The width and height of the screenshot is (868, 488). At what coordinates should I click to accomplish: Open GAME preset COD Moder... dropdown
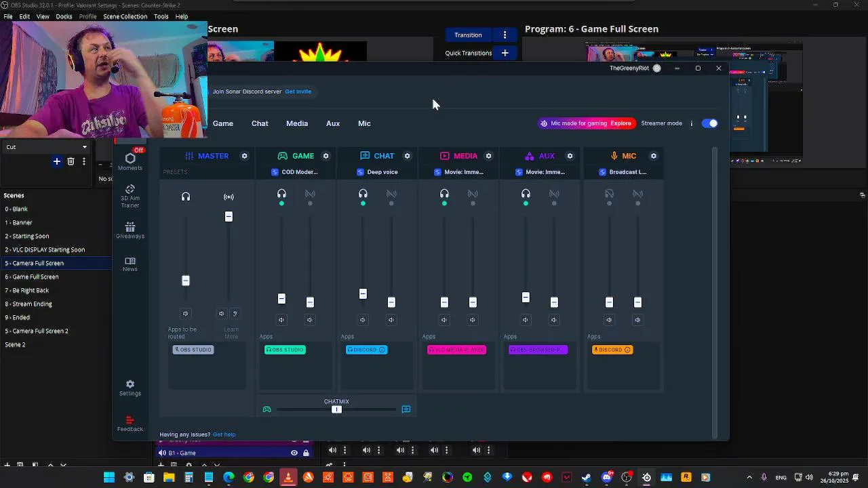click(x=295, y=172)
